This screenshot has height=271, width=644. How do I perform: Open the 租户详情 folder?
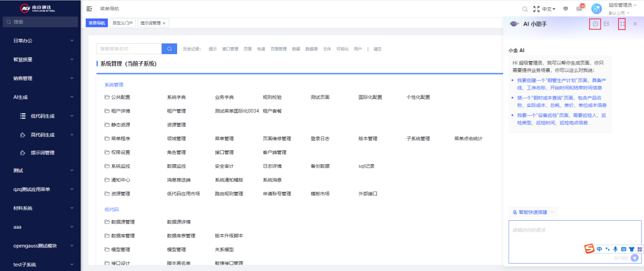pyautogui.click(x=117, y=111)
